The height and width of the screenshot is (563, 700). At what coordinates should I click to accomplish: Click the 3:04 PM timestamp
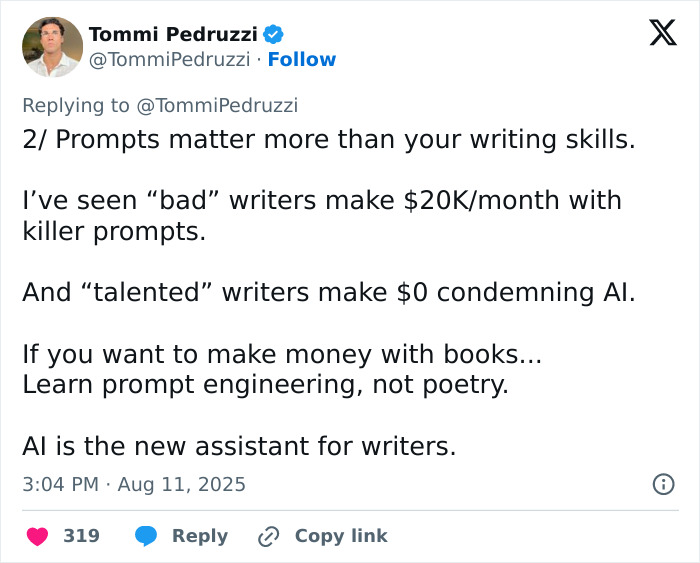click(60, 484)
